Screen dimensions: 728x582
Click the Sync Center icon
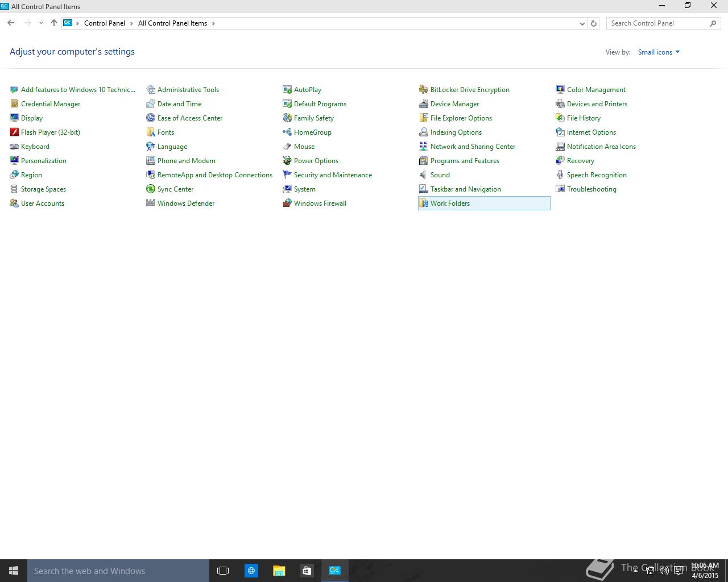click(x=151, y=189)
